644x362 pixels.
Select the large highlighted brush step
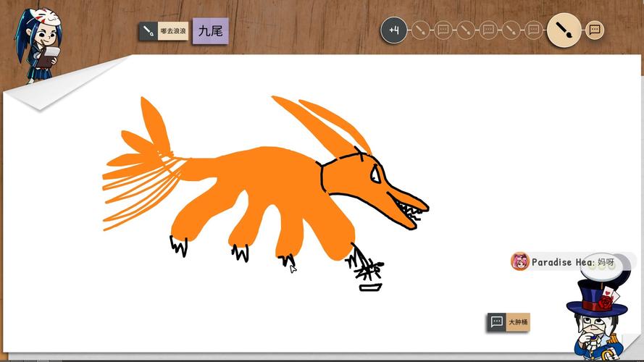pos(564,30)
